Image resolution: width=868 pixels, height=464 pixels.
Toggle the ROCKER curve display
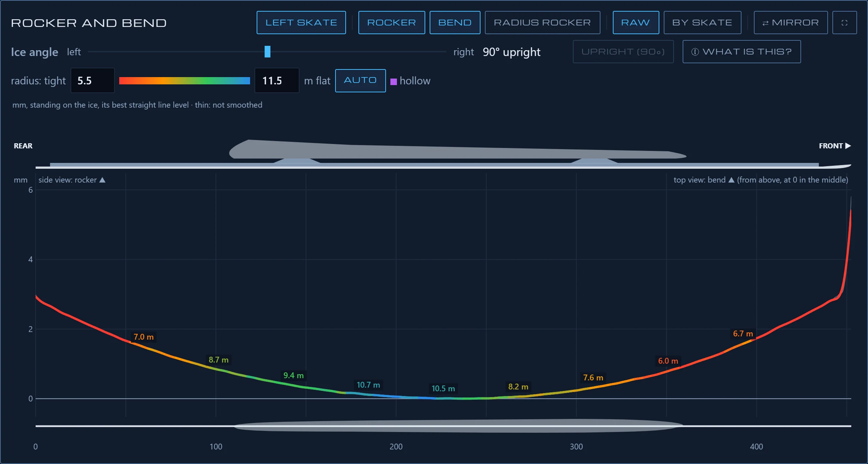391,23
